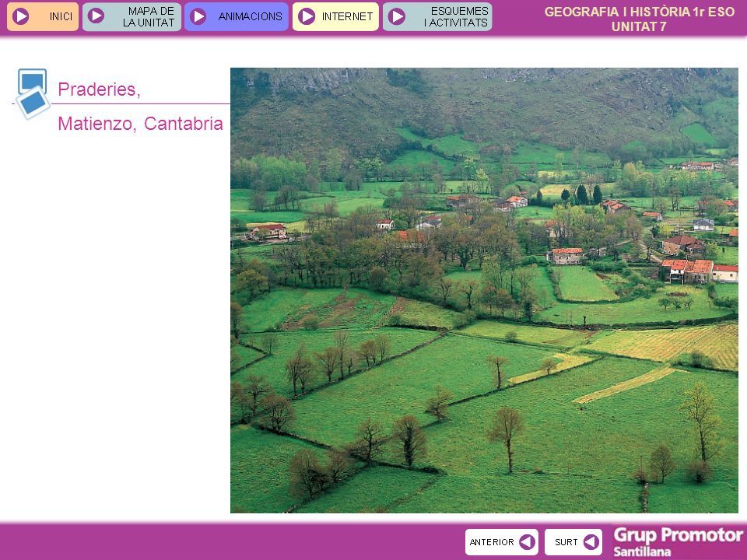The height and width of the screenshot is (560, 747).
Task: Click the arrow icon on MAPA DE LA UNITAT
Action: [96, 16]
